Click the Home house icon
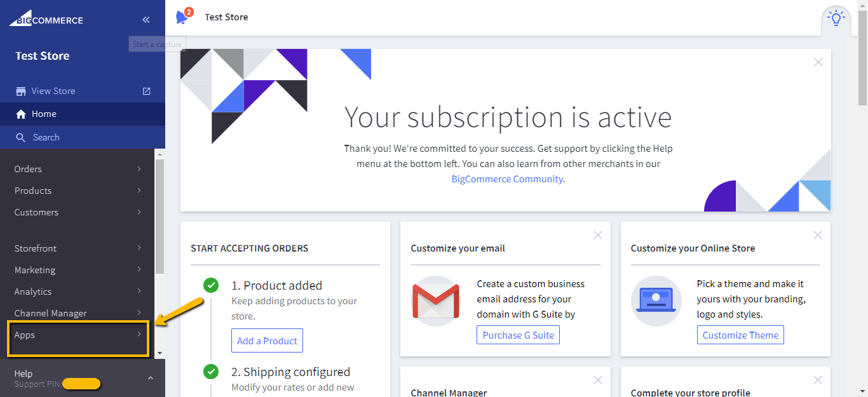The height and width of the screenshot is (397, 868). tap(21, 114)
